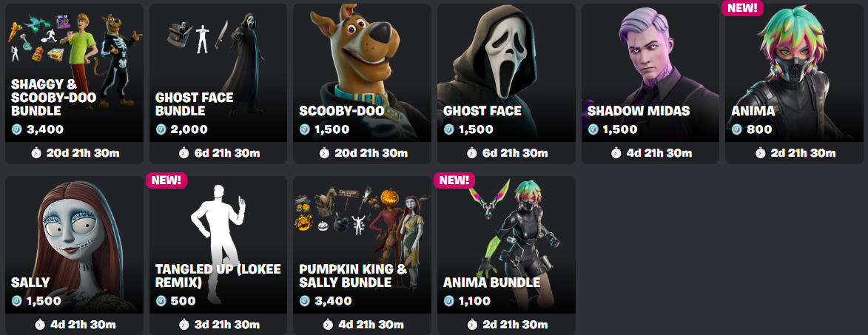Click the timer icon under Tangled Up emote

tap(184, 324)
